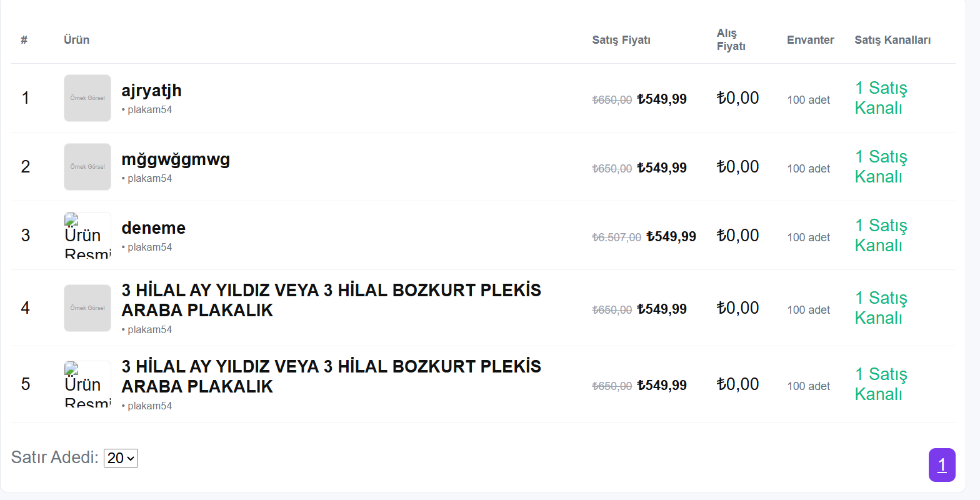Open the row 4 HİLAL AY YILDIZ product title
The image size is (980, 500).
tap(331, 300)
